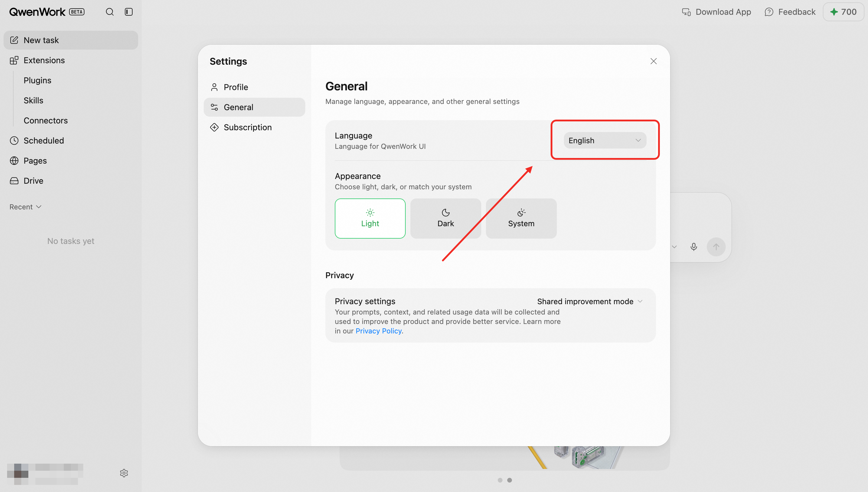Collapse the sidebar with the panel icon

coord(129,12)
